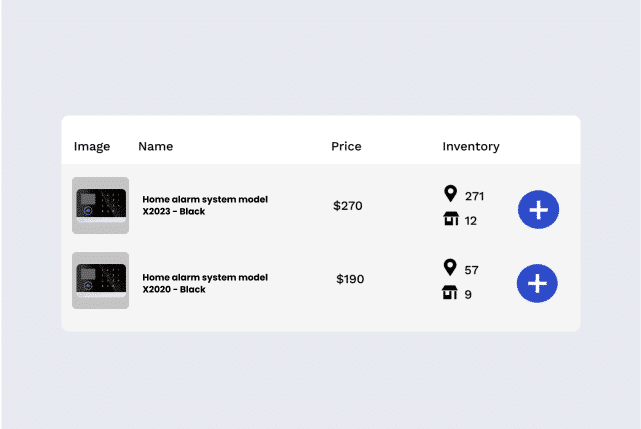Sort by the Name column header
The width and height of the screenshot is (641, 429).
[156, 146]
